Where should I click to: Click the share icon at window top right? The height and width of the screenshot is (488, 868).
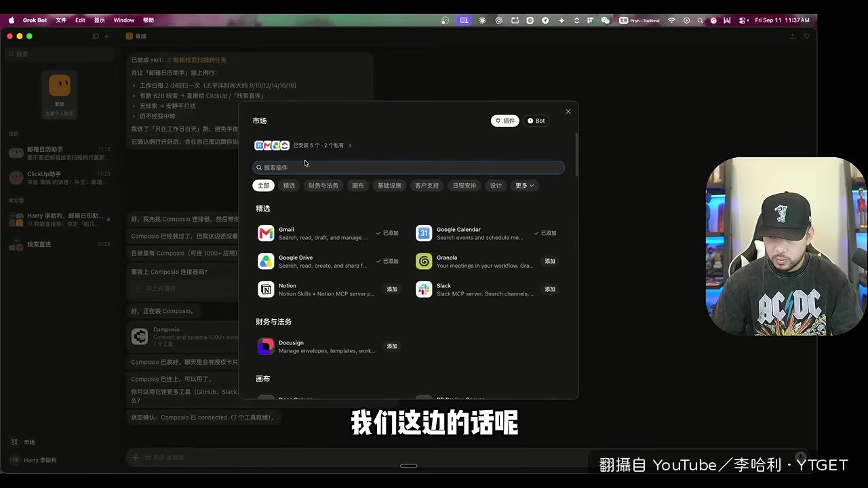(793, 36)
